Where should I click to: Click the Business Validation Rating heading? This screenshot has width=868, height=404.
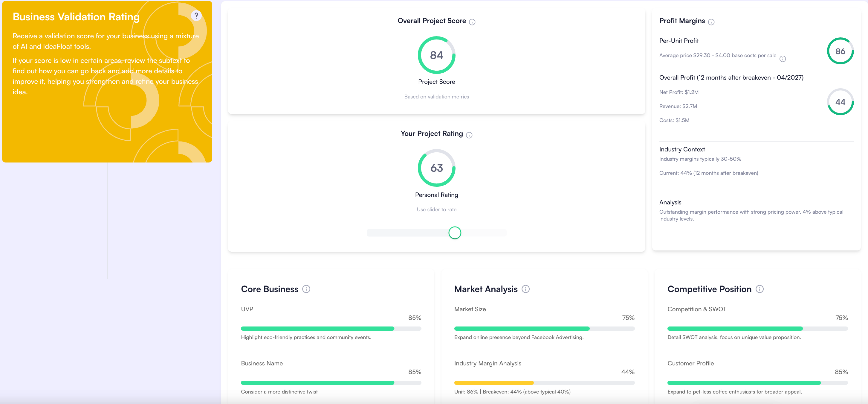(76, 17)
